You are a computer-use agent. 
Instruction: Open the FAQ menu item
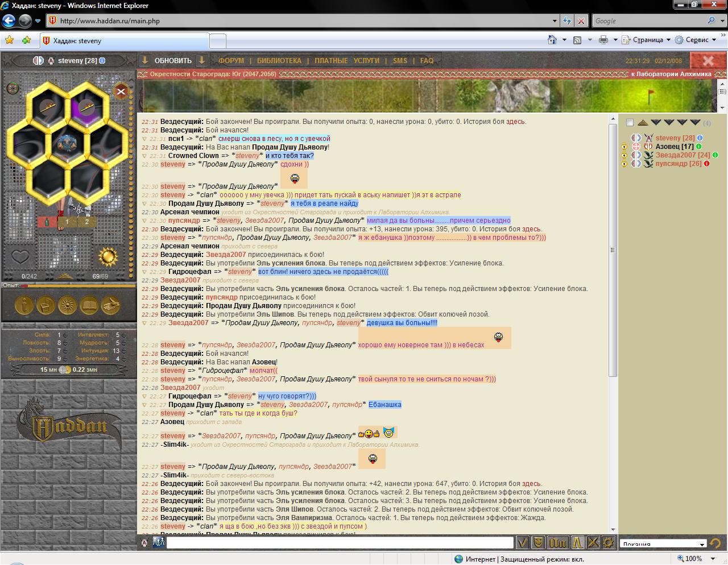427,60
